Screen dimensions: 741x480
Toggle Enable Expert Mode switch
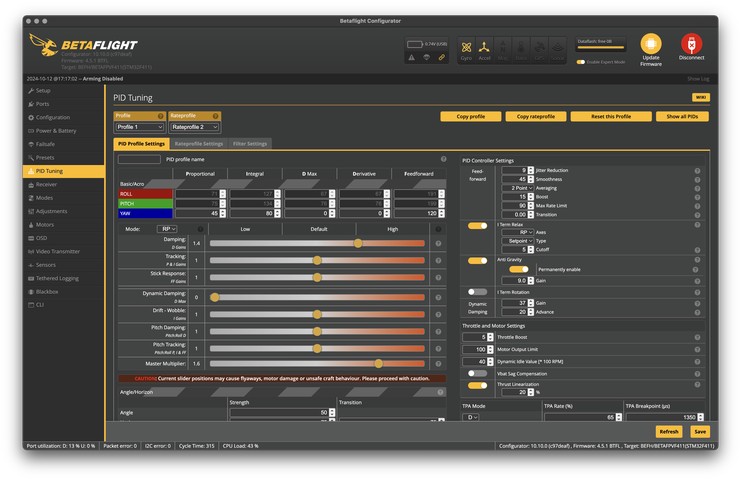pyautogui.click(x=580, y=62)
